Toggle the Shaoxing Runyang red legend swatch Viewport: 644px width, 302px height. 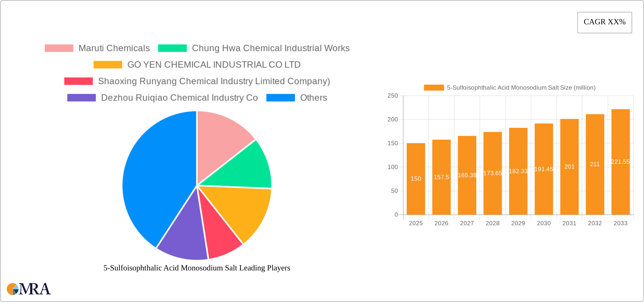(78, 81)
